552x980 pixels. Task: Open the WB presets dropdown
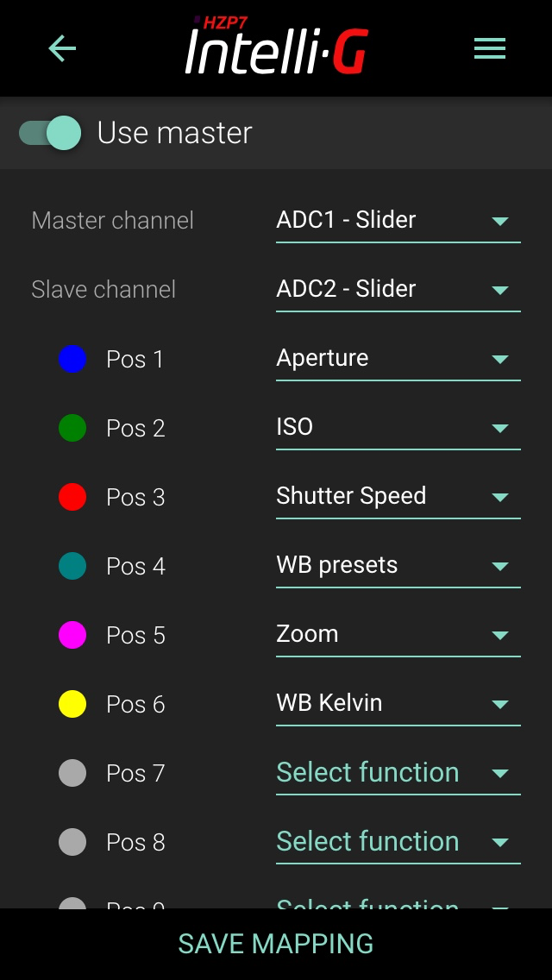pyautogui.click(x=398, y=566)
